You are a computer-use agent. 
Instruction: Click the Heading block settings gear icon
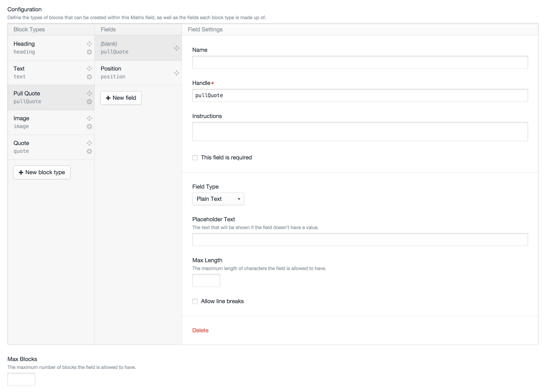coord(89,52)
